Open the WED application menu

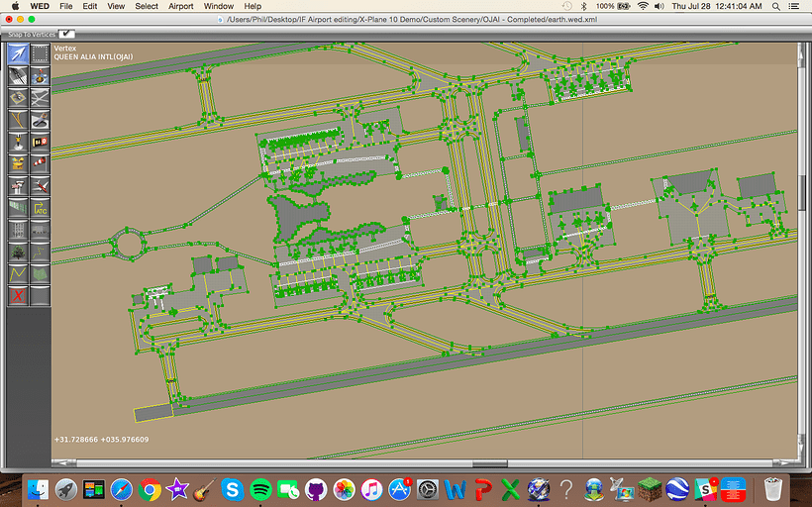40,6
